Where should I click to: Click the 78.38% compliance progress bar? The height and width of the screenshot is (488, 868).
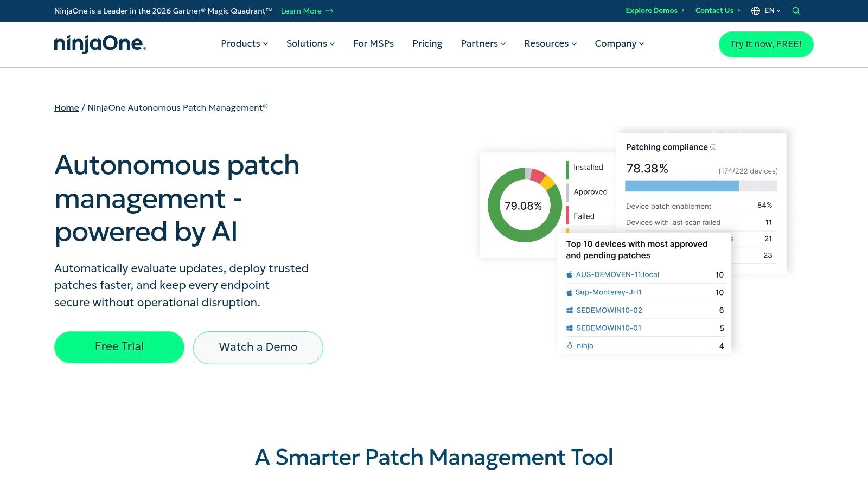click(701, 186)
